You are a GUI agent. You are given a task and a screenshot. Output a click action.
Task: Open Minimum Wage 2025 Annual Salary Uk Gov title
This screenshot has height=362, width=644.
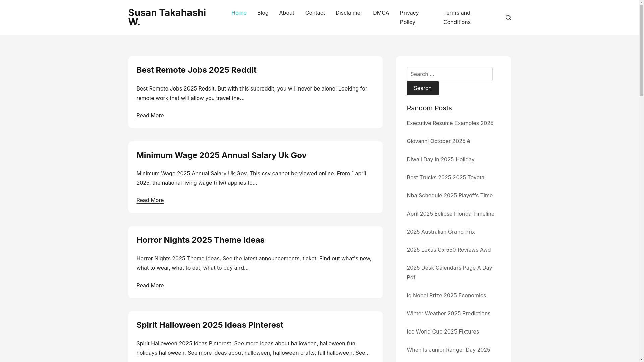pos(221,155)
